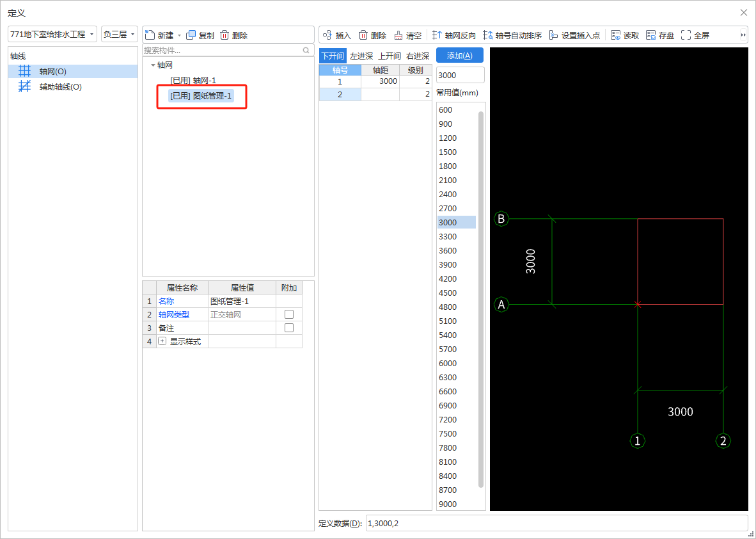Click the 轴号 column header
Viewport: 756px width, 539px height.
(x=340, y=70)
